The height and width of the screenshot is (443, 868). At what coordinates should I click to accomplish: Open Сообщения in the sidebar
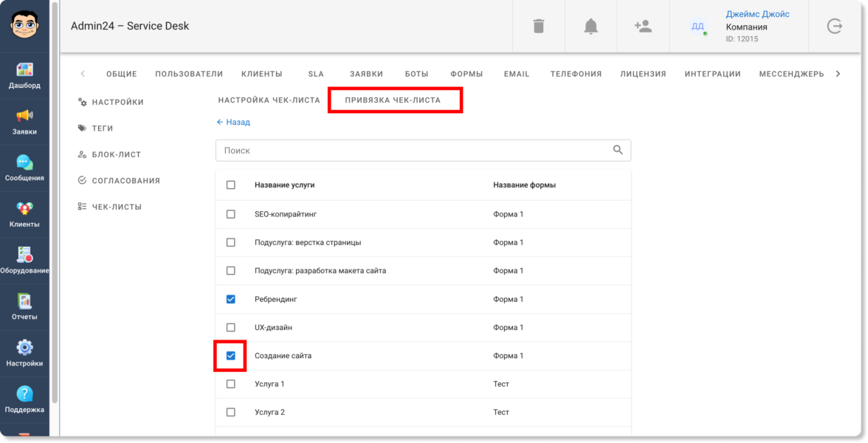[x=24, y=168]
